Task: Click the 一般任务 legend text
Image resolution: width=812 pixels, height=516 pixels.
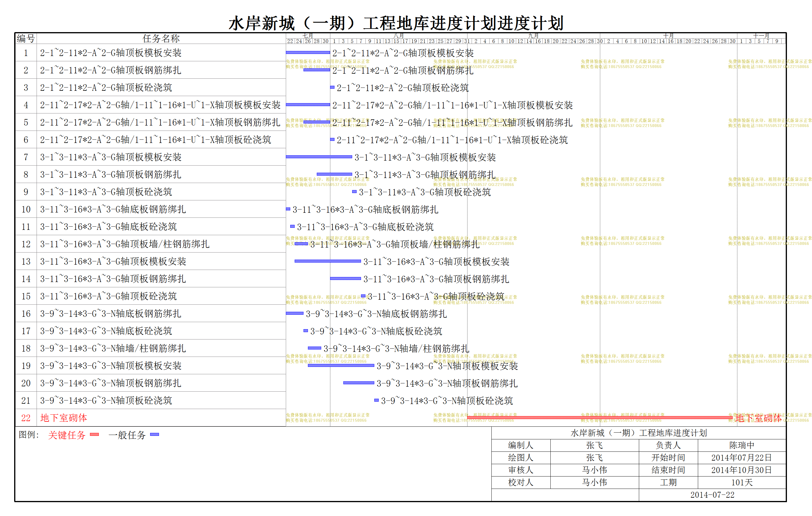Action: tap(127, 435)
